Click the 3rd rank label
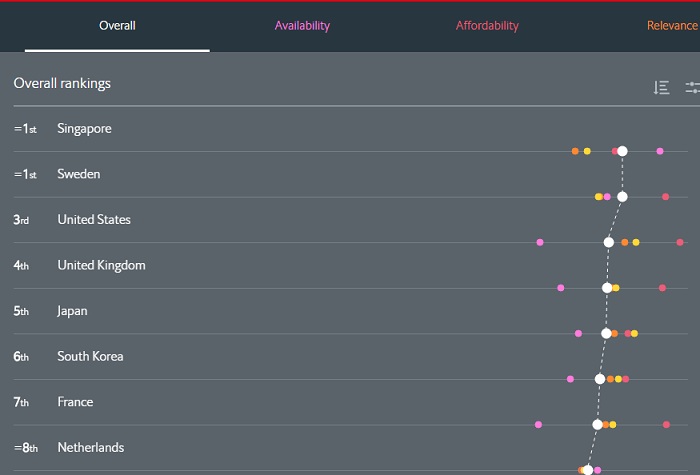Screen dimensions: 700x475 coord(21,220)
